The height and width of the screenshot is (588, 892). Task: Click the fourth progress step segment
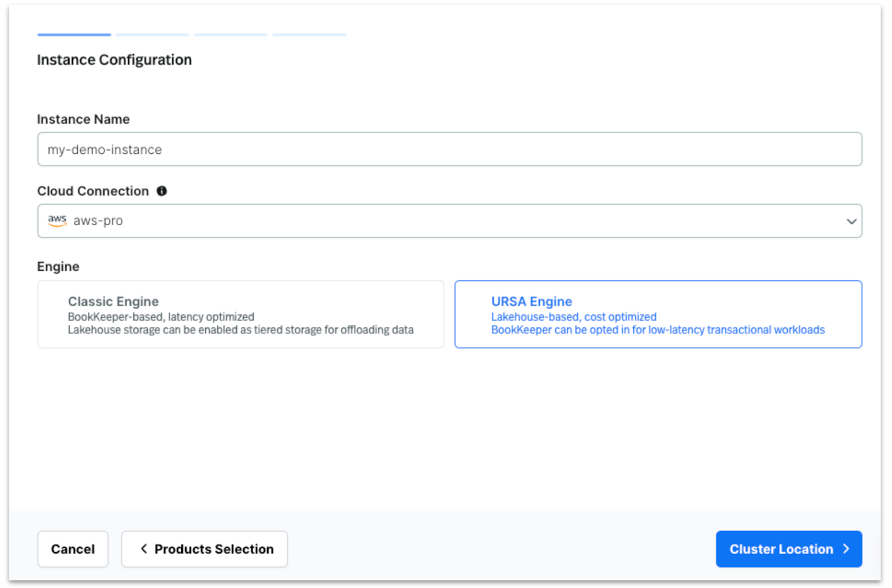(309, 35)
